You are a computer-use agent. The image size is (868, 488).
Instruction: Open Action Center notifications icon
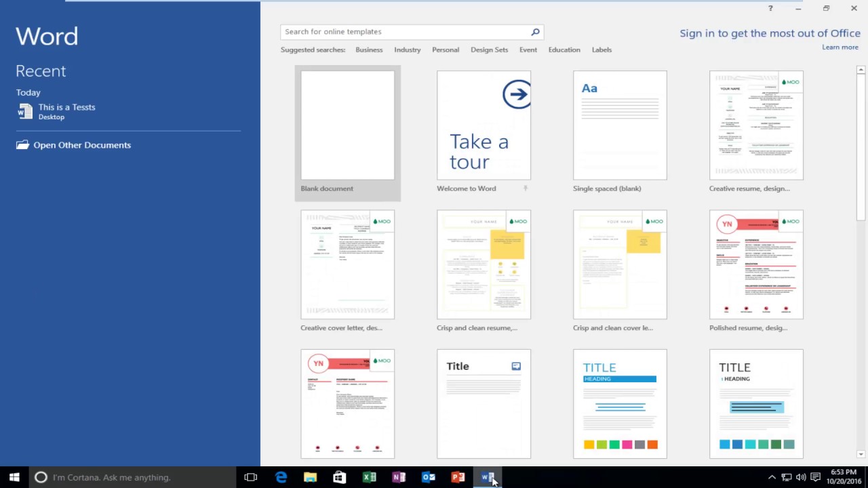[x=816, y=477]
